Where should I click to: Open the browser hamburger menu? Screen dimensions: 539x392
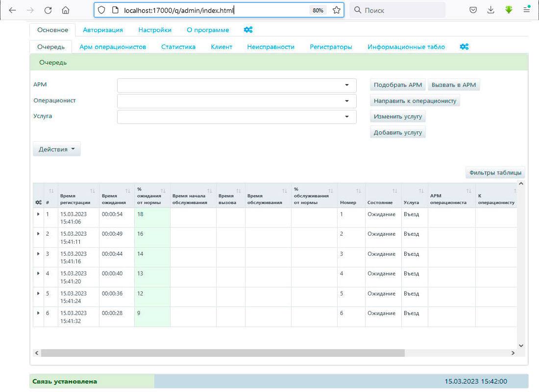[x=526, y=10]
